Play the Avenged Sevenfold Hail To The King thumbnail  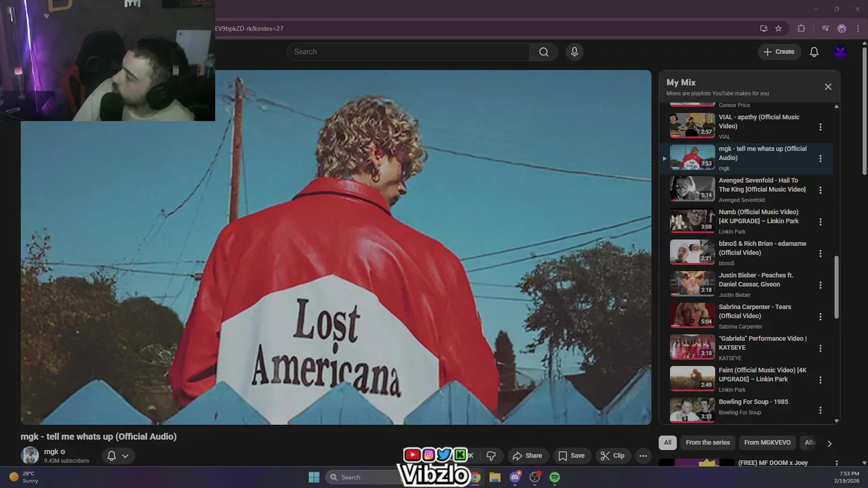point(692,189)
